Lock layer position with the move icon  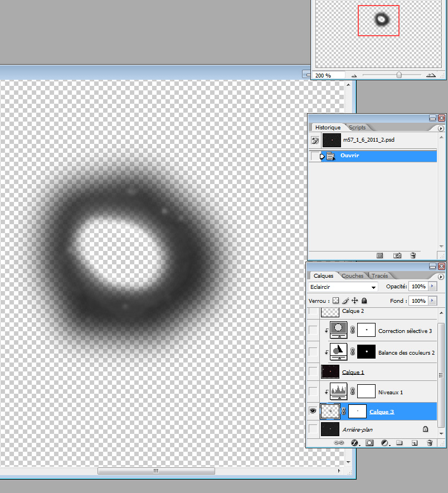(x=355, y=301)
